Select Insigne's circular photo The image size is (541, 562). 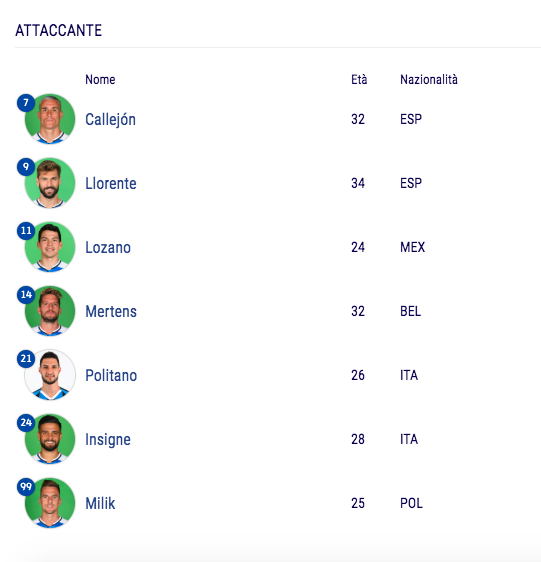click(x=50, y=439)
